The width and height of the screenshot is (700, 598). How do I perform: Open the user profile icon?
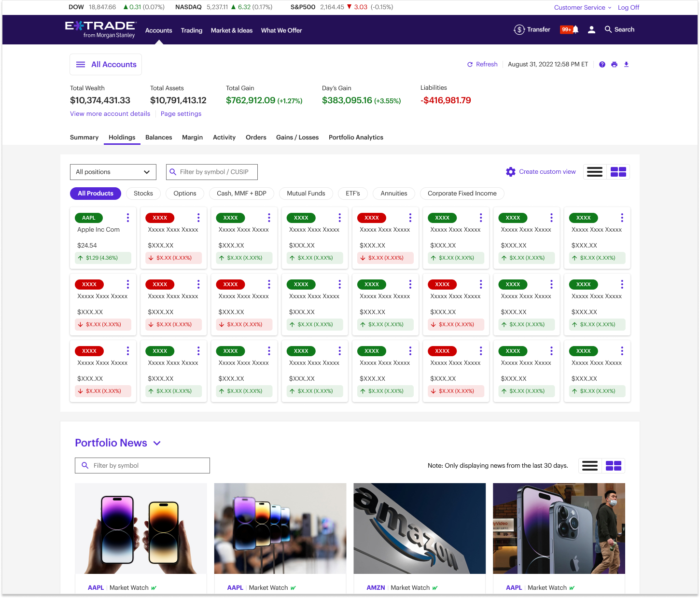[591, 29]
